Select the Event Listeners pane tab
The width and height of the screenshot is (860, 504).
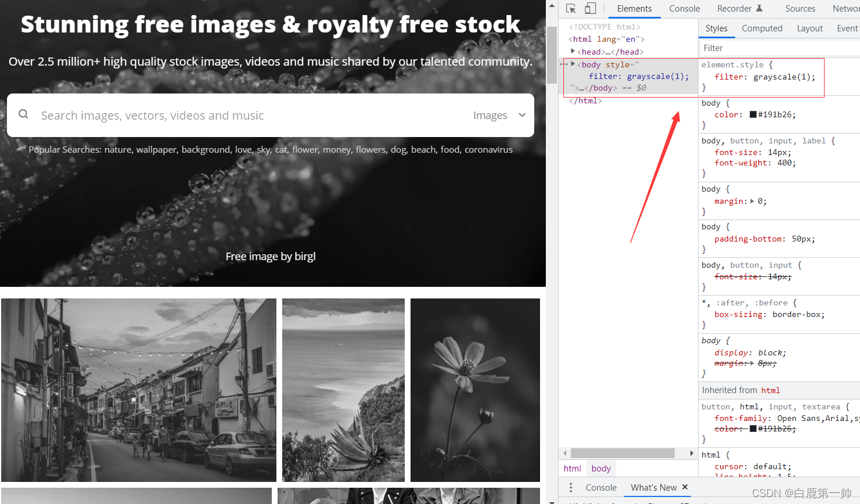847,28
